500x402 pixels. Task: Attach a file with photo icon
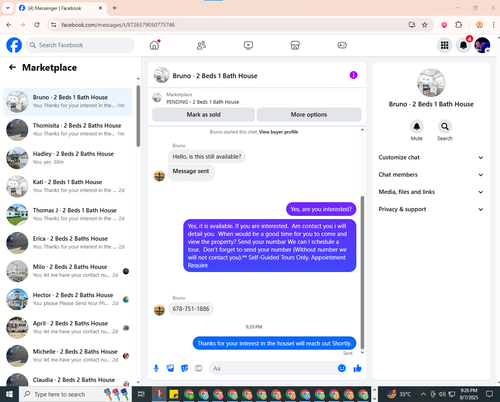pyautogui.click(x=170, y=368)
